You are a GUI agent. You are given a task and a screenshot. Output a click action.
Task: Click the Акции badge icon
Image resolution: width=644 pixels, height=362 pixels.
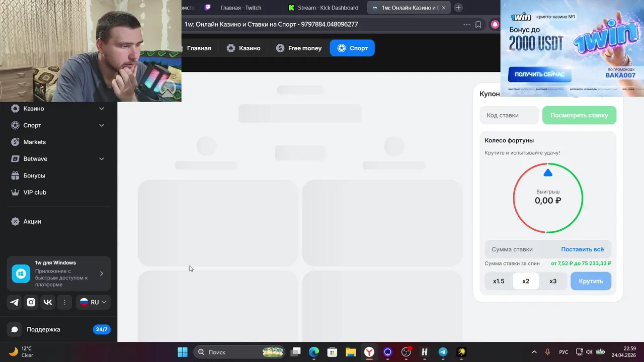pos(15,221)
